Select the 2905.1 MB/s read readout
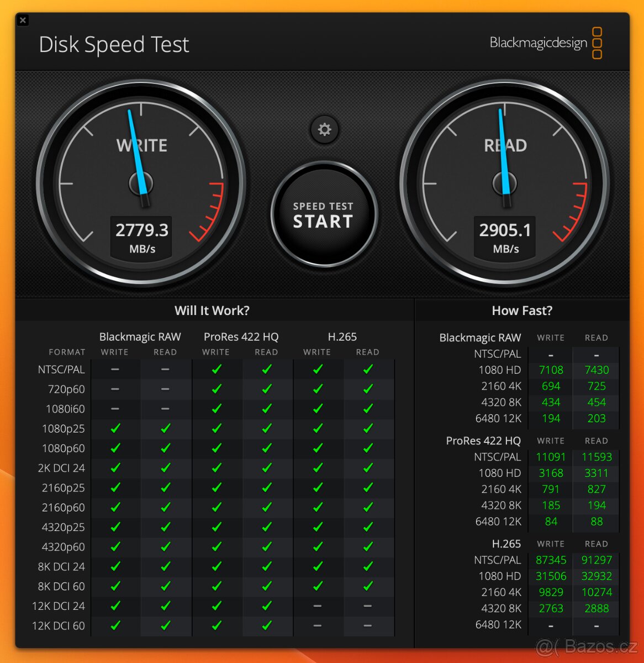Screen dimensions: 644x663 point(505,238)
